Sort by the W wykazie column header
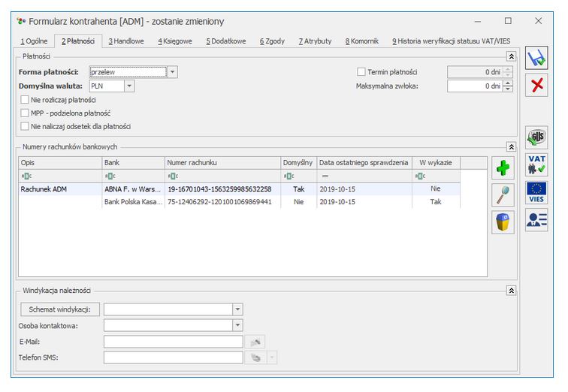The height and width of the screenshot is (392, 568). [436, 163]
